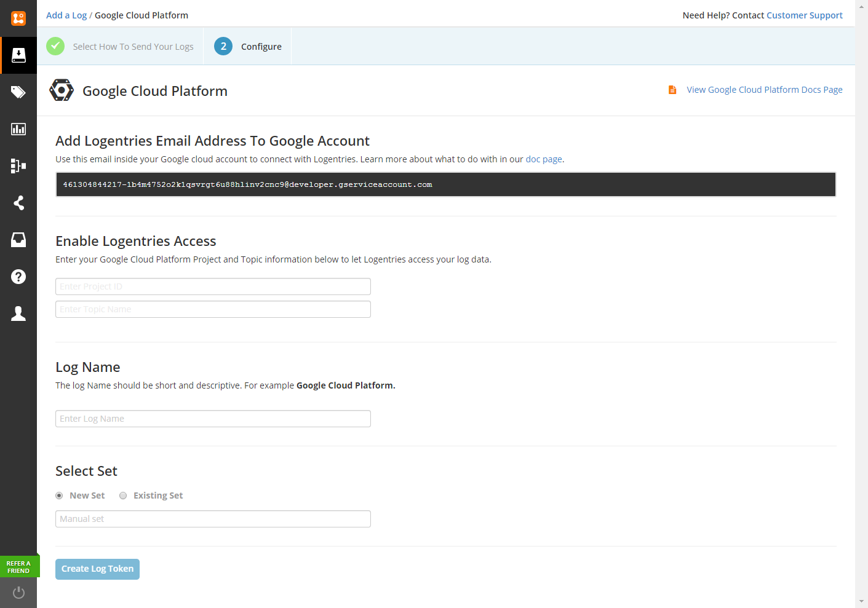Image resolution: width=868 pixels, height=608 pixels.
Task: Open the data flow sidebar icon
Action: tap(18, 166)
